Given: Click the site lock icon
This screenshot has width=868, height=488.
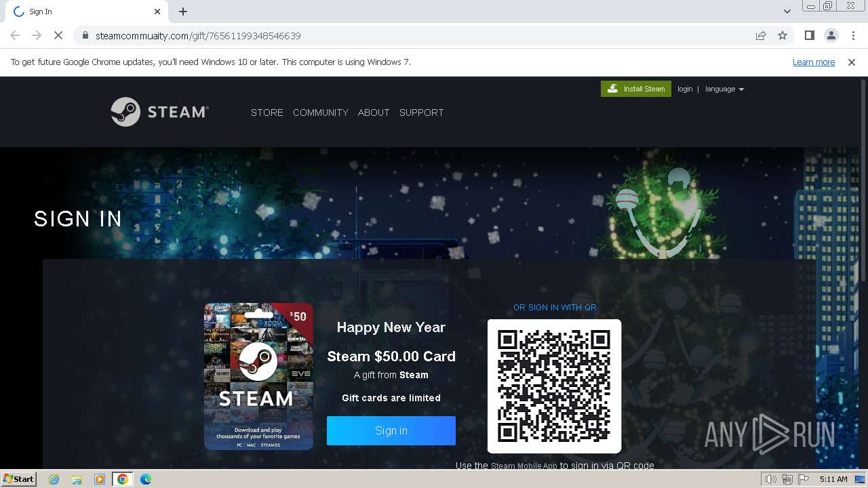Looking at the screenshot, I should [x=85, y=35].
